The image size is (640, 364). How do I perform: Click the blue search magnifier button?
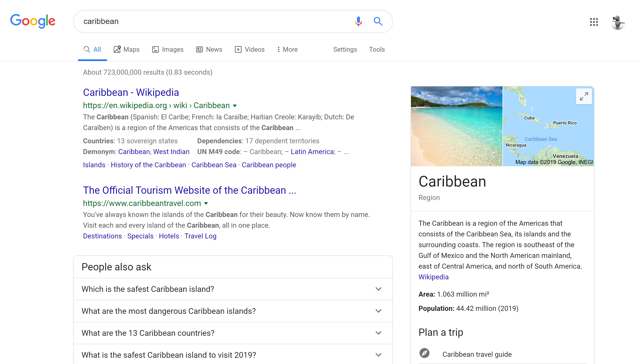378,21
